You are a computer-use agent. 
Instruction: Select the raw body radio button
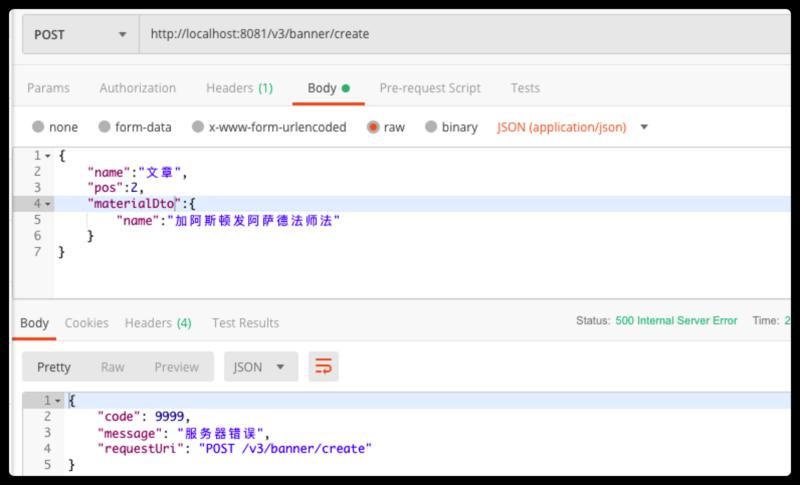[x=373, y=127]
